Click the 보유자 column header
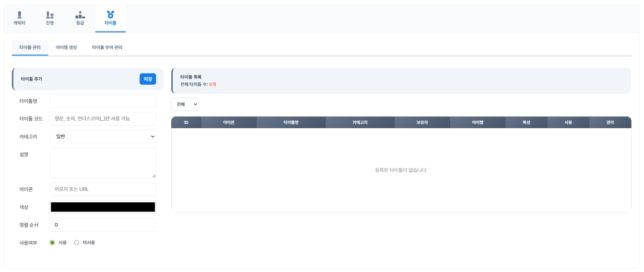 tap(422, 123)
